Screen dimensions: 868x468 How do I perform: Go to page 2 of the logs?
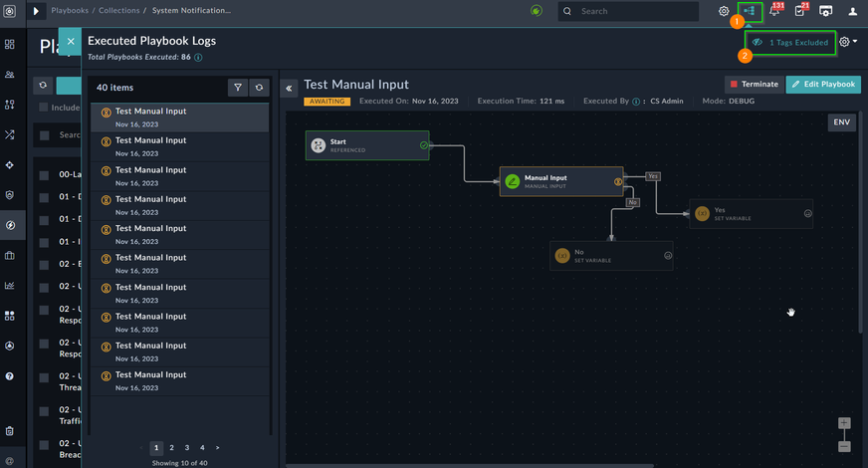(172, 448)
